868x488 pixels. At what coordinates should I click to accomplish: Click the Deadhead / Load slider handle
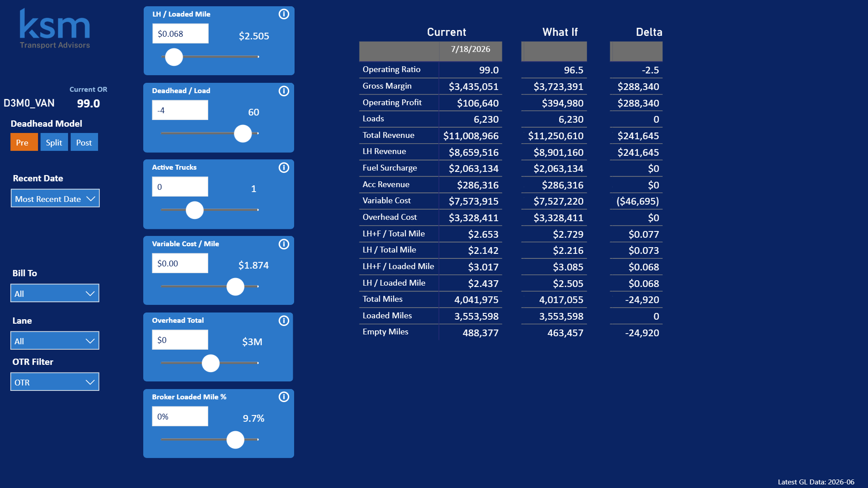pyautogui.click(x=243, y=133)
